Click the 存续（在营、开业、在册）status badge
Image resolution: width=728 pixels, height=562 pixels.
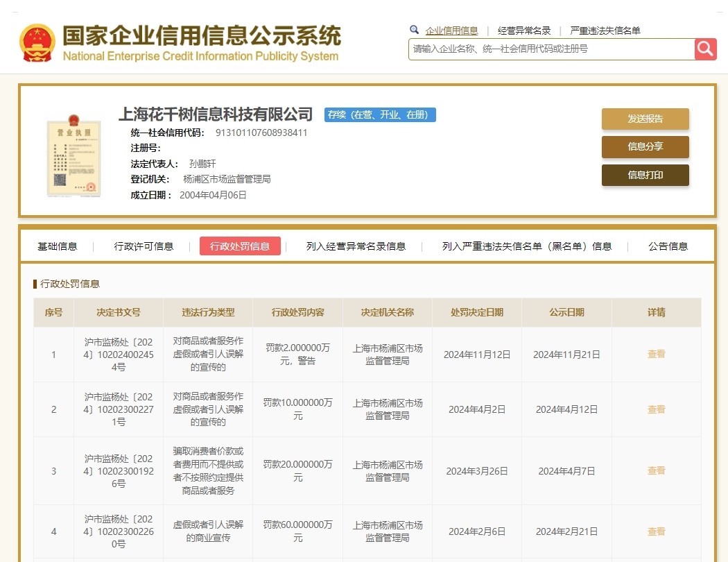click(380, 114)
